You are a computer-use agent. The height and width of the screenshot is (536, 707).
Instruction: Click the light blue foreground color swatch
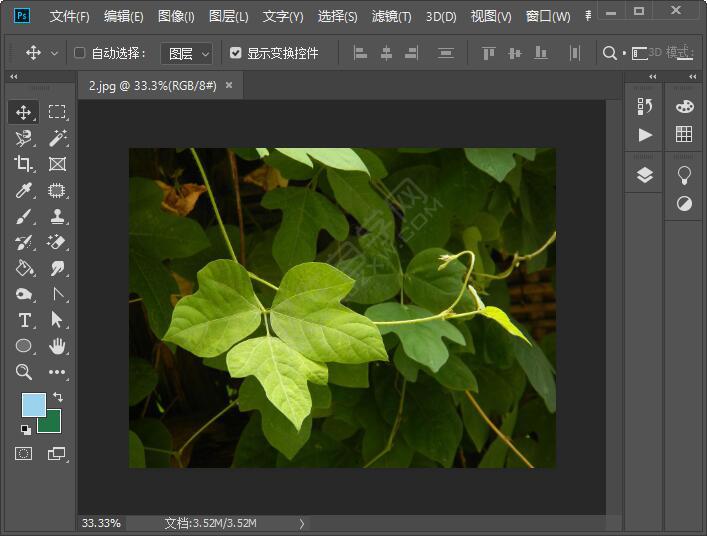pyautogui.click(x=33, y=404)
